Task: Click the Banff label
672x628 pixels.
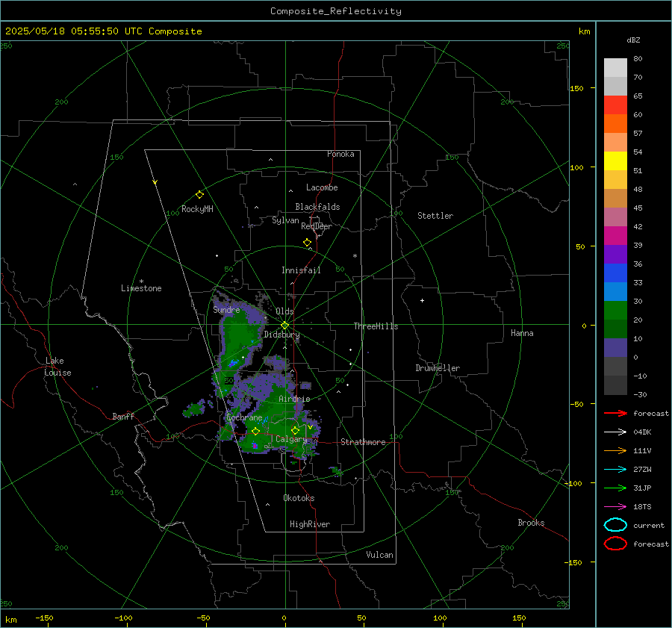Action: pyautogui.click(x=123, y=416)
